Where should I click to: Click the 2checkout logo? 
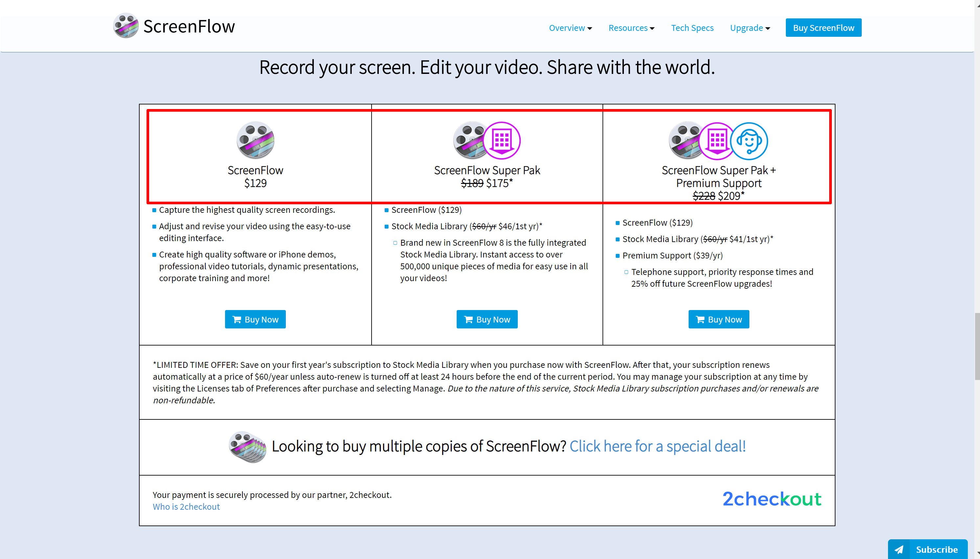tap(772, 499)
